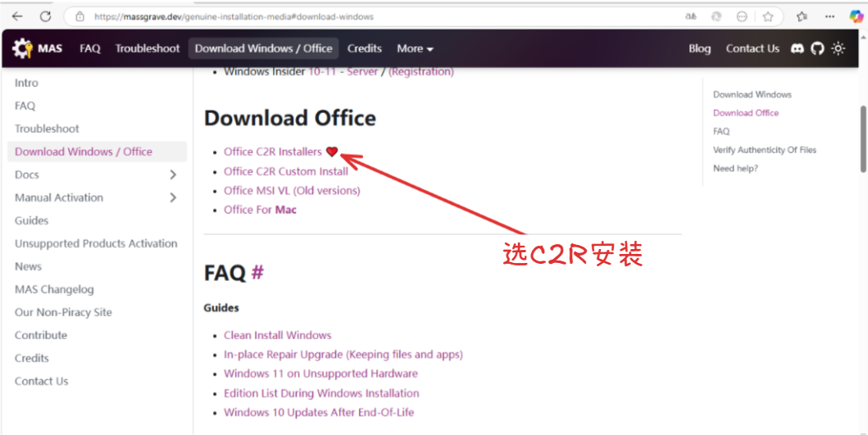This screenshot has height=435, width=868.
Task: Click the # anchor beside FAQ heading
Action: [x=257, y=272]
